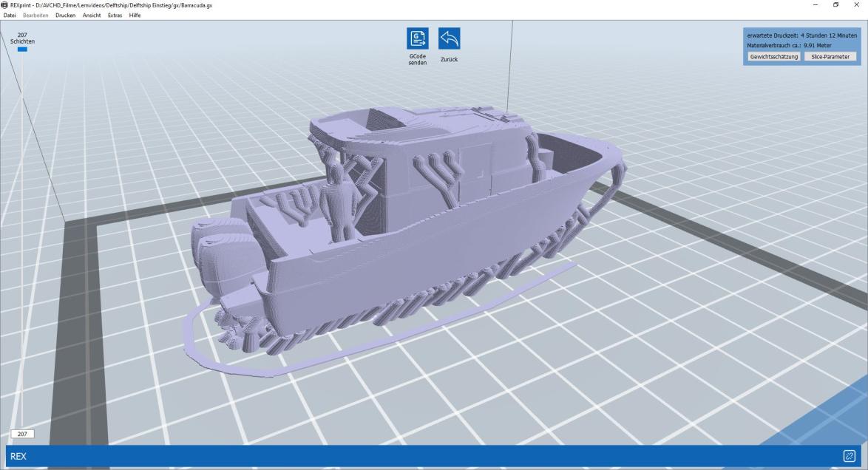Open Slice-Parameter settings
The height and width of the screenshot is (470, 868).
coord(830,56)
